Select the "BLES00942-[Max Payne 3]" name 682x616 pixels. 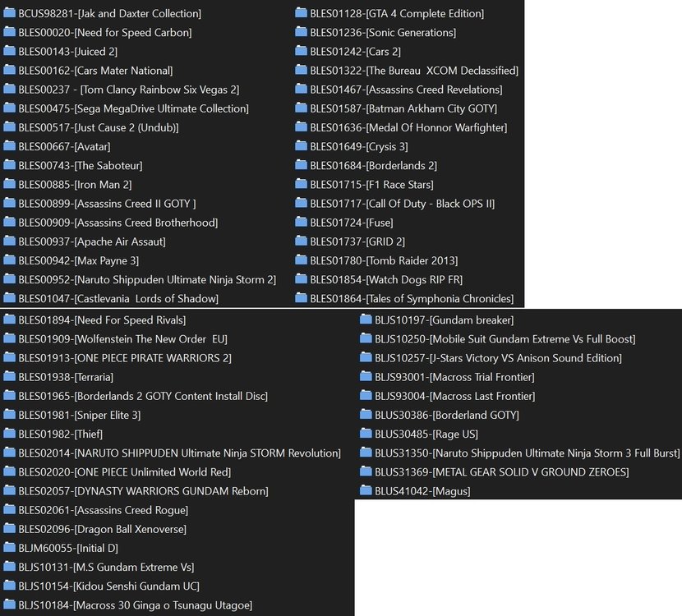[x=78, y=261]
